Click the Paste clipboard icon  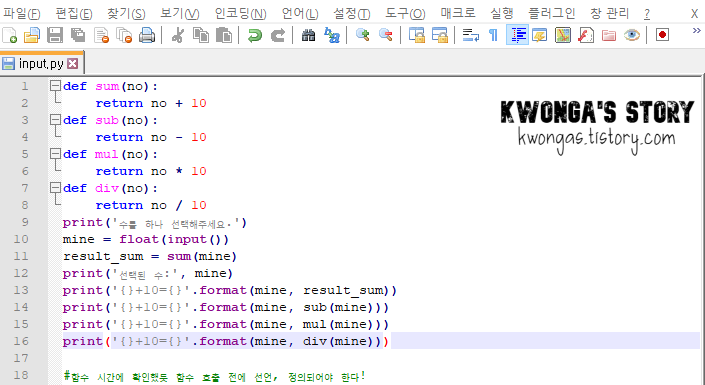pyautogui.click(x=224, y=35)
